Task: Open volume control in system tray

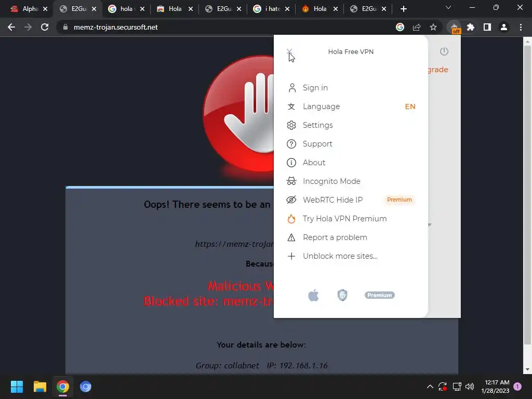Action: 470,387
